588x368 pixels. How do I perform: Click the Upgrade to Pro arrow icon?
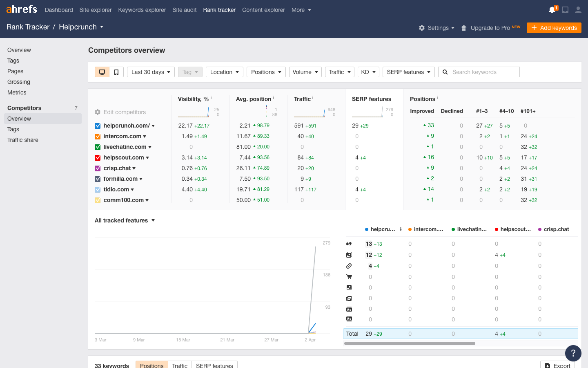pyautogui.click(x=464, y=28)
